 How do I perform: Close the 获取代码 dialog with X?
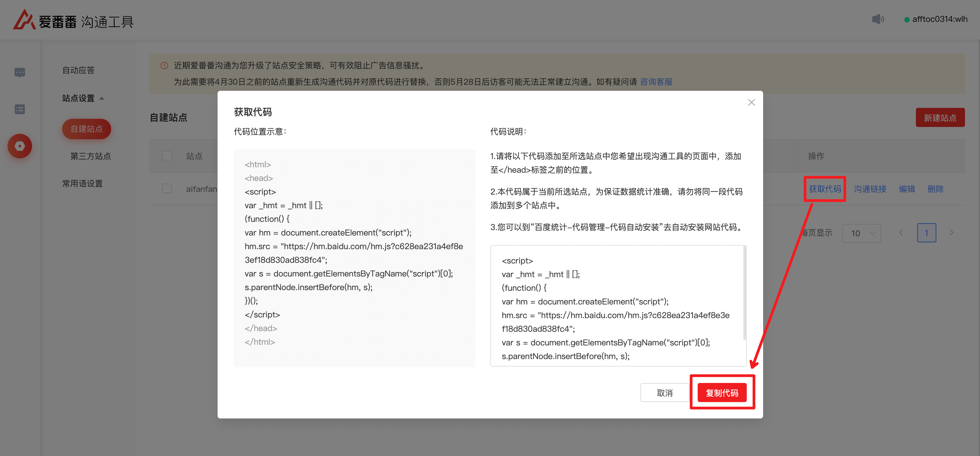pyautogui.click(x=751, y=102)
